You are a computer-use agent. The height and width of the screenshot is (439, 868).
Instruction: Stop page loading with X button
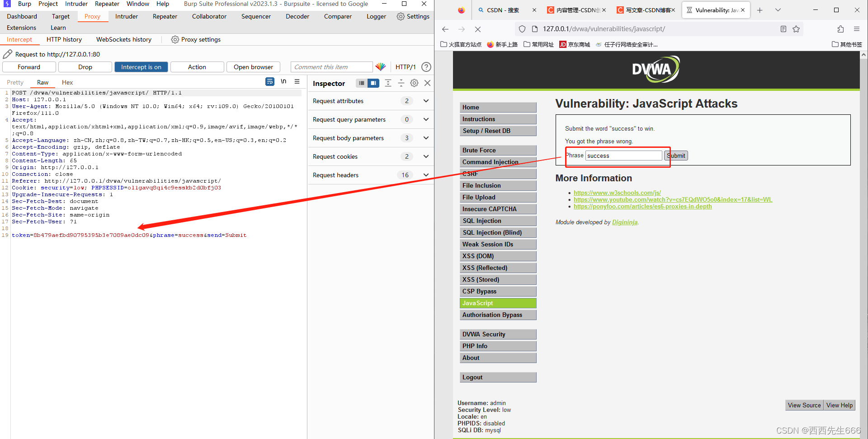(x=478, y=29)
